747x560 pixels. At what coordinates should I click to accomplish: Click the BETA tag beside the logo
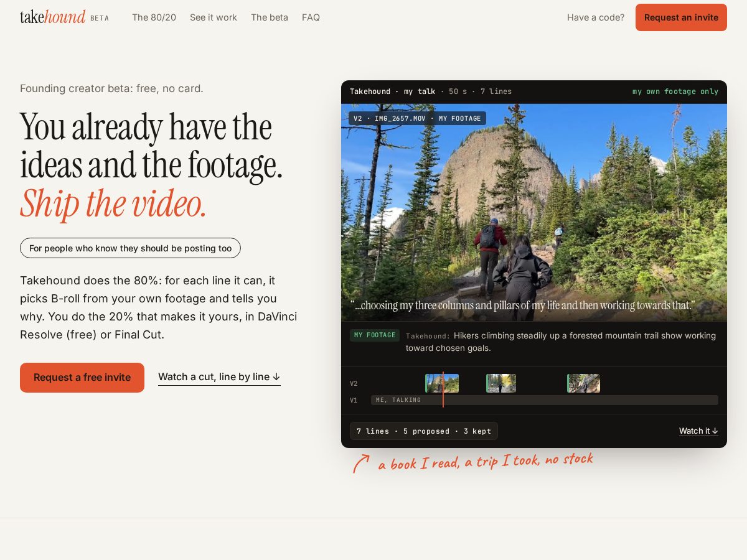pyautogui.click(x=100, y=19)
